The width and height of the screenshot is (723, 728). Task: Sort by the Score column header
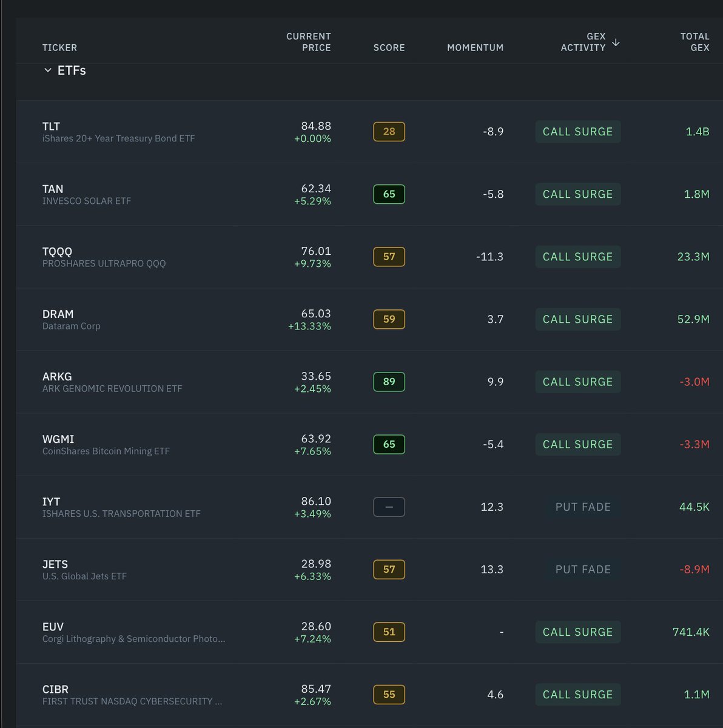(x=389, y=47)
